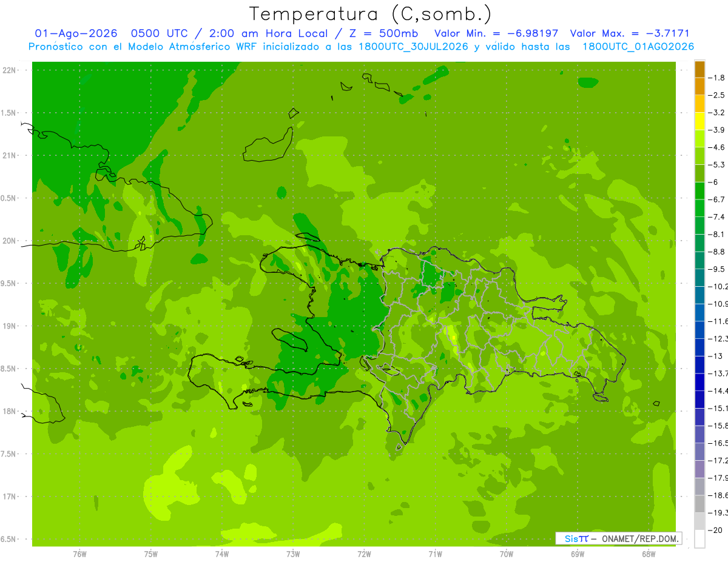Select blue swatch between -11.6 and -12.3

699,330
